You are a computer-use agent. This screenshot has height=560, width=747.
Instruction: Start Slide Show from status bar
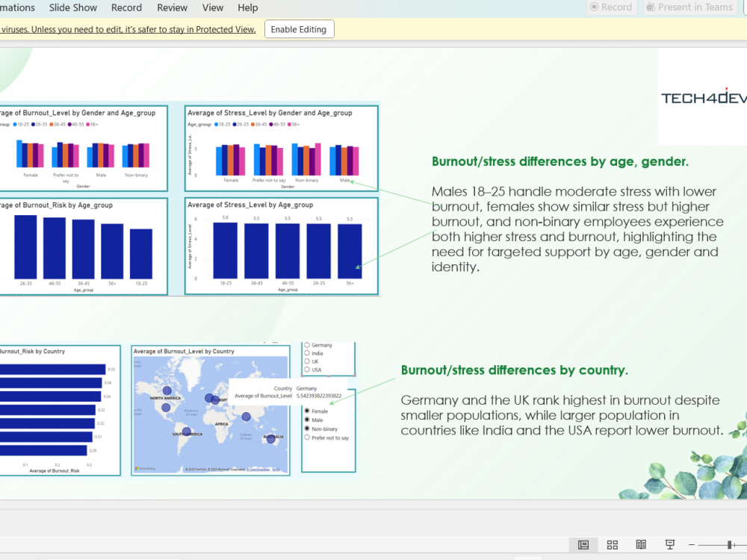coord(670,544)
